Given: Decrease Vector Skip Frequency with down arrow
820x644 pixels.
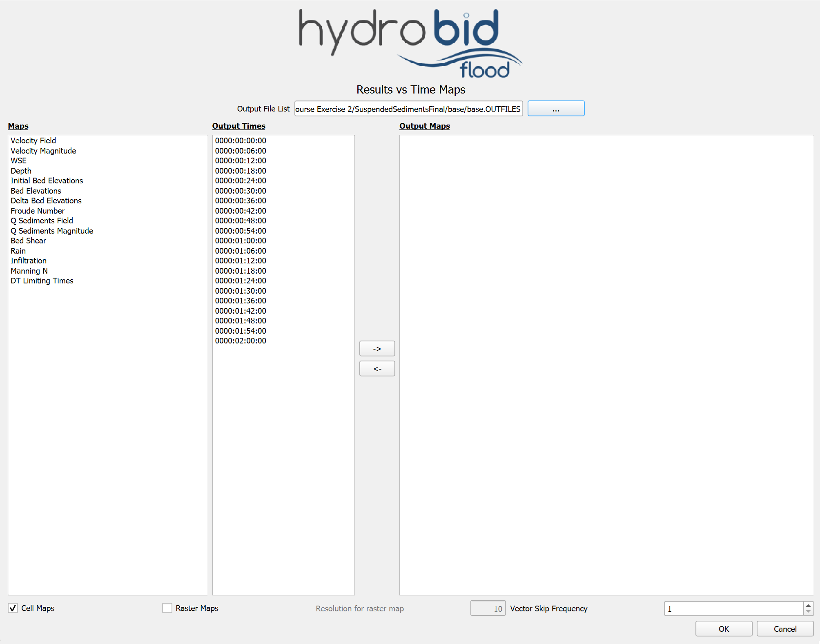Looking at the screenshot, I should 808,611.
